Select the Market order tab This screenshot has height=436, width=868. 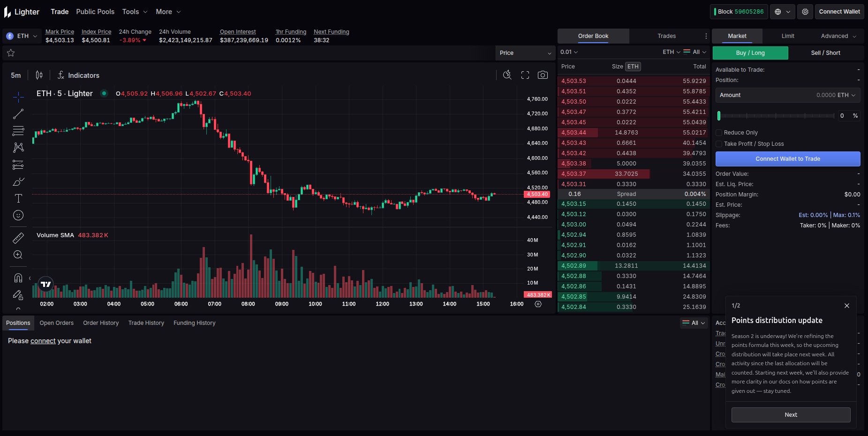tap(737, 36)
